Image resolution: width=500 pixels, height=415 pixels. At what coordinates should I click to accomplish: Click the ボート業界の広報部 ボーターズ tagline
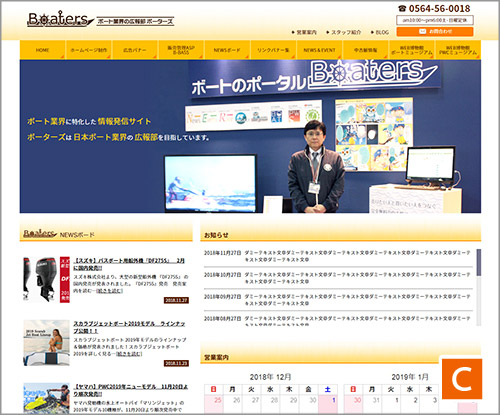tap(135, 21)
